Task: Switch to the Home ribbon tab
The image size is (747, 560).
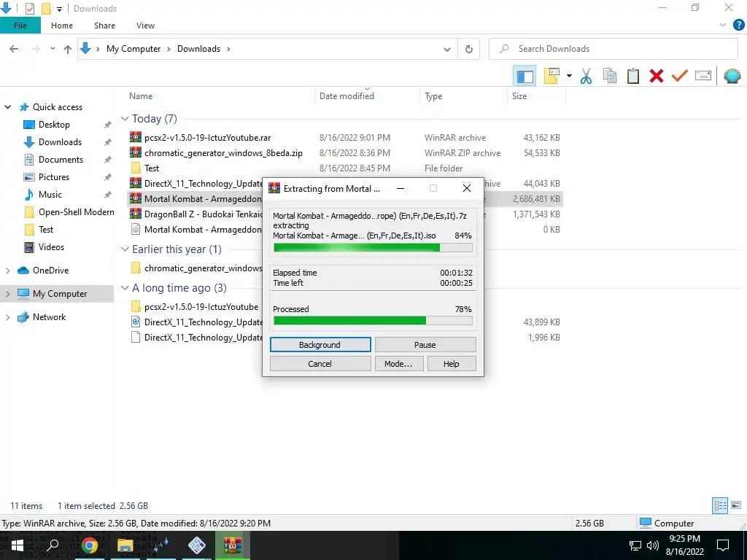Action: click(62, 26)
